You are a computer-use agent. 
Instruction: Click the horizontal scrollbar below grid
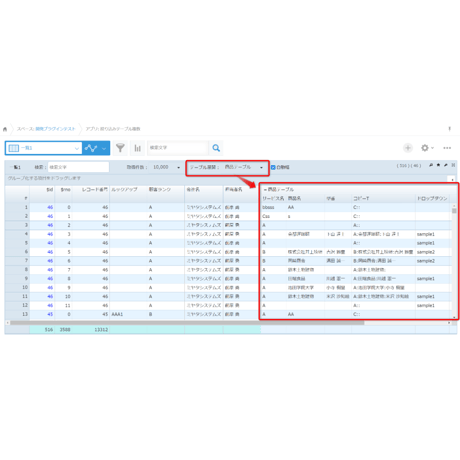(x=187, y=323)
